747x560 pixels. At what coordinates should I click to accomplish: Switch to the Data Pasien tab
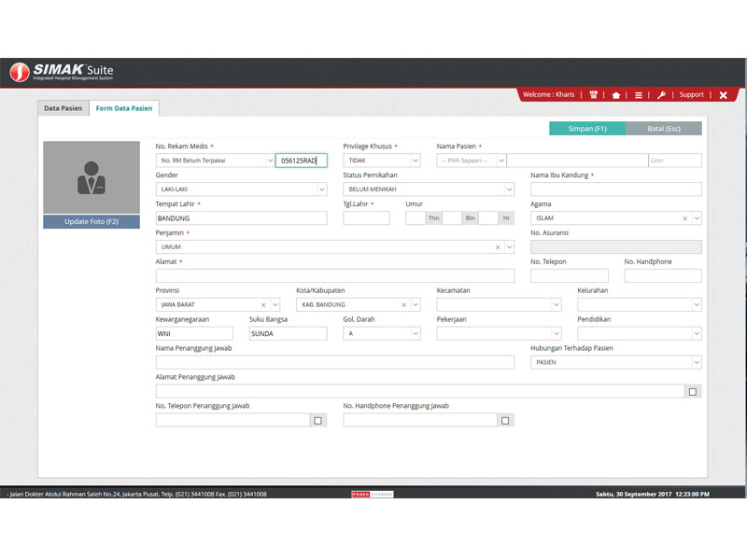63,108
